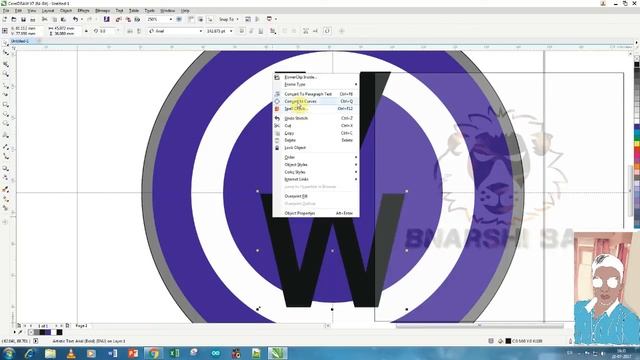Click the Windows Start button
The width and height of the screenshot is (640, 360).
coord(9,353)
